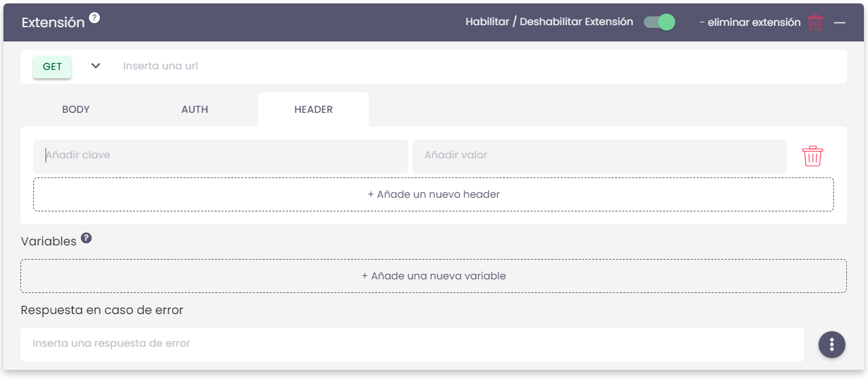Focus the "Añadir clave" header key field
This screenshot has height=380, width=868.
221,156
